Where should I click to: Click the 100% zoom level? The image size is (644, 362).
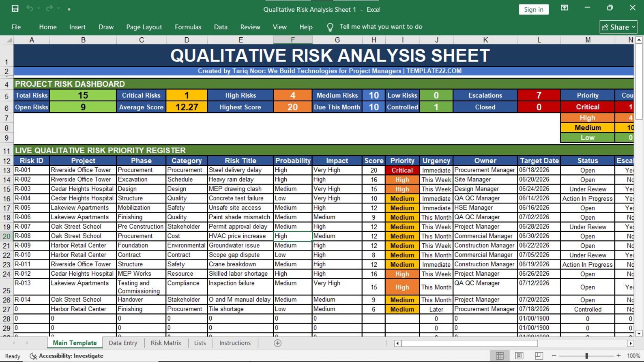(633, 356)
